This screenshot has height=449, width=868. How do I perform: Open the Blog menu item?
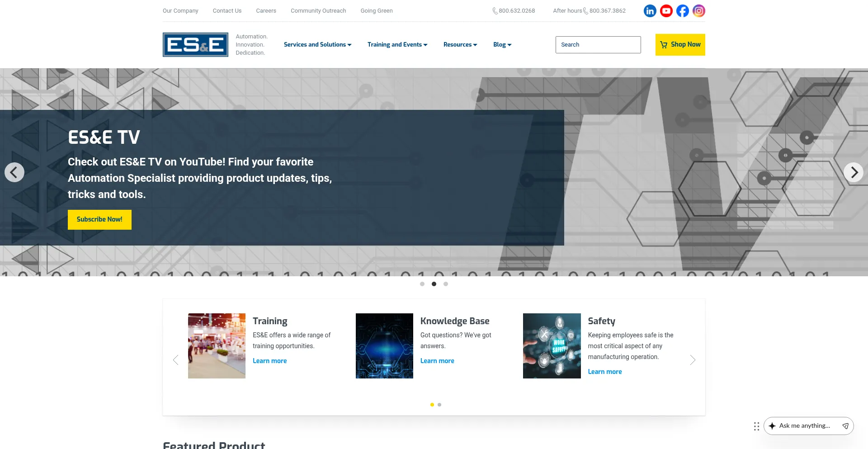click(x=502, y=44)
